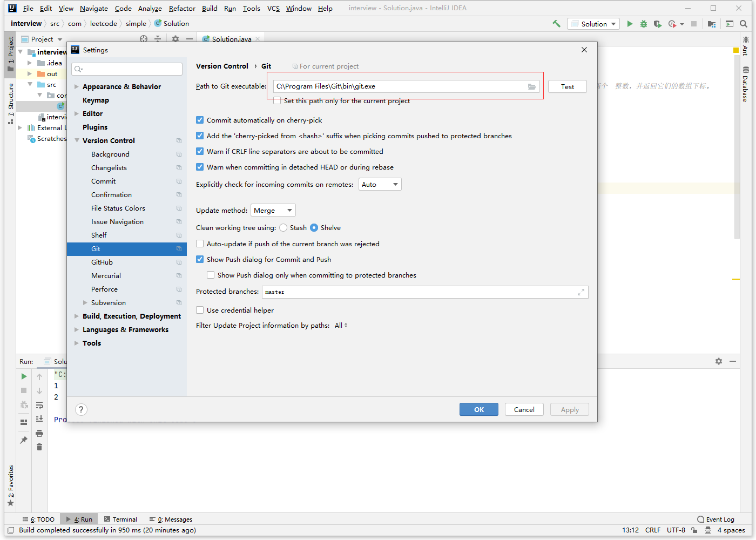Click the settings search field
The height and width of the screenshot is (540, 756).
click(127, 69)
